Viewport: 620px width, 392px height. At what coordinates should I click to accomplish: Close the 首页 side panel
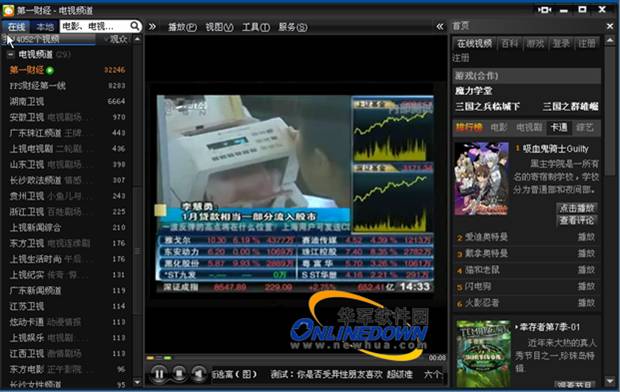610,26
